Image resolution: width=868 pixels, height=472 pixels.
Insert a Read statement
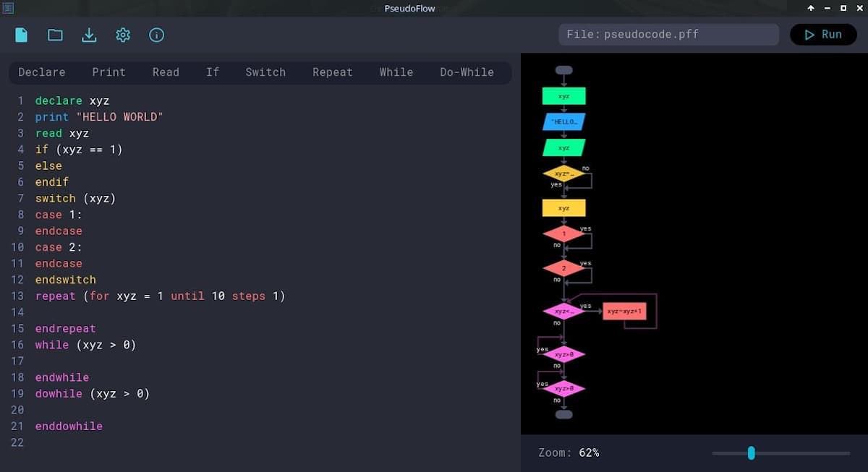click(x=166, y=72)
